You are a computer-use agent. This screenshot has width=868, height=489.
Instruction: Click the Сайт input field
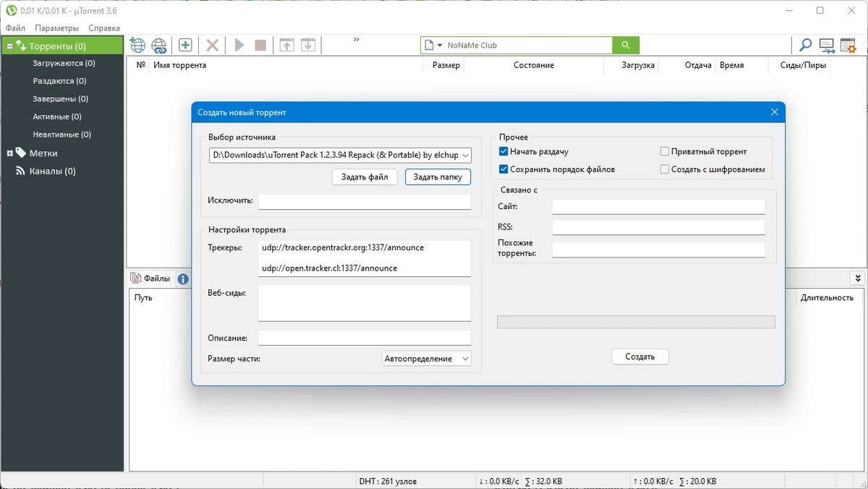[x=658, y=207]
